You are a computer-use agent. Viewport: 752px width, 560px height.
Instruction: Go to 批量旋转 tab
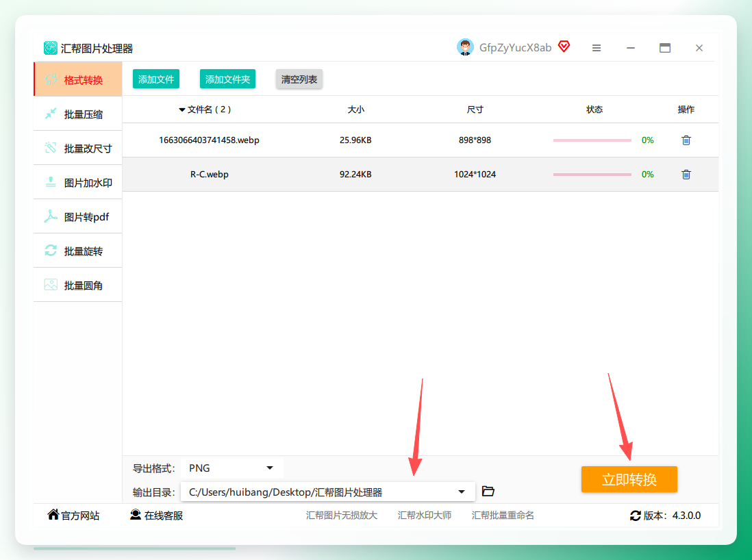tap(77, 251)
